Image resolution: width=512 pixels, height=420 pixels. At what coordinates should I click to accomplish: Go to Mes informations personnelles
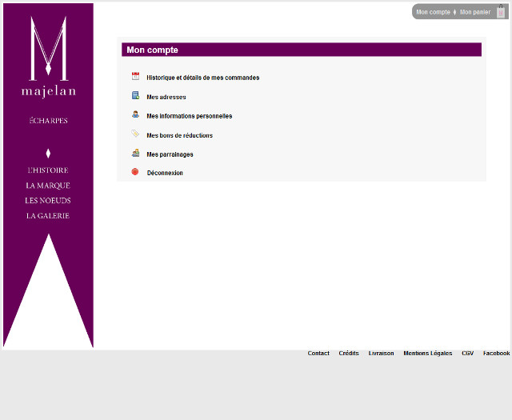189,116
